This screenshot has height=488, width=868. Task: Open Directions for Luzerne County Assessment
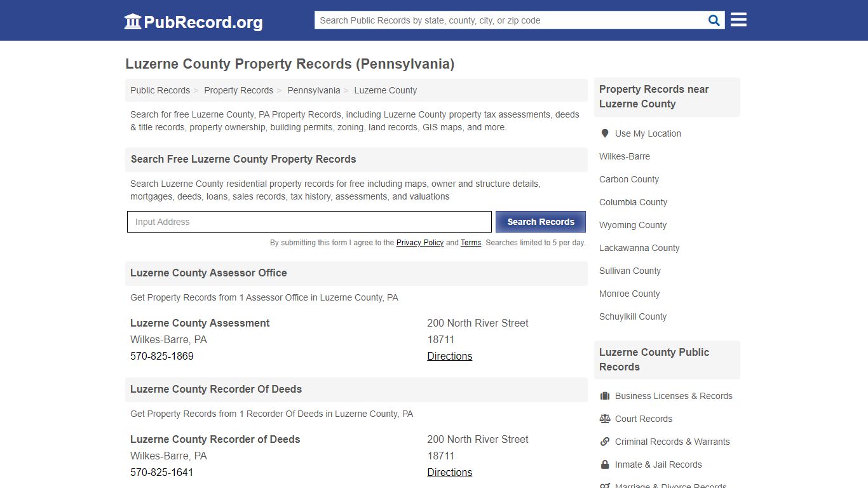click(450, 356)
